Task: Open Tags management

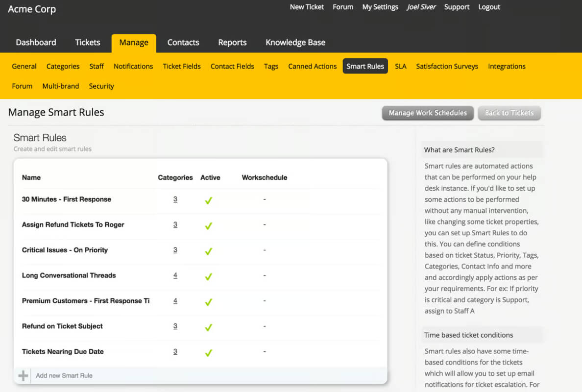Action: point(271,66)
